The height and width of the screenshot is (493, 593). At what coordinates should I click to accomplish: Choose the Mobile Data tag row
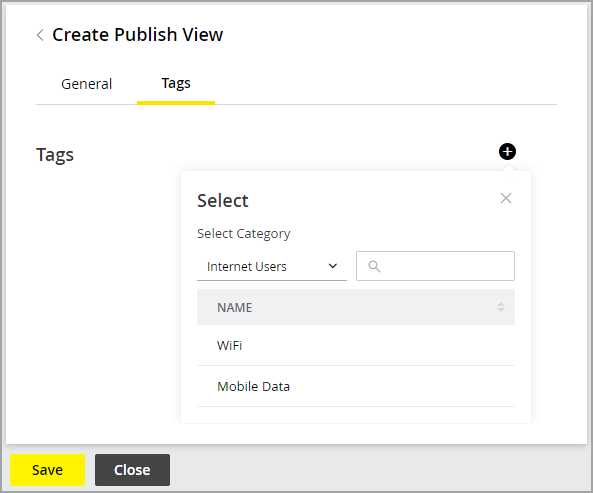coord(356,386)
